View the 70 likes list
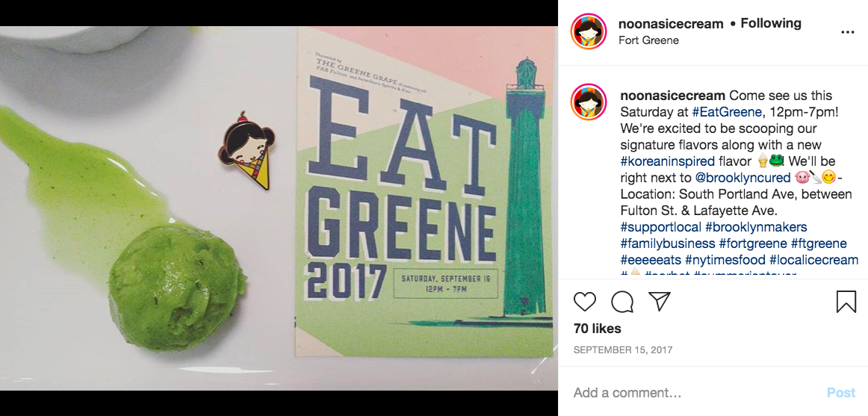Image resolution: width=868 pixels, height=416 pixels. (597, 329)
